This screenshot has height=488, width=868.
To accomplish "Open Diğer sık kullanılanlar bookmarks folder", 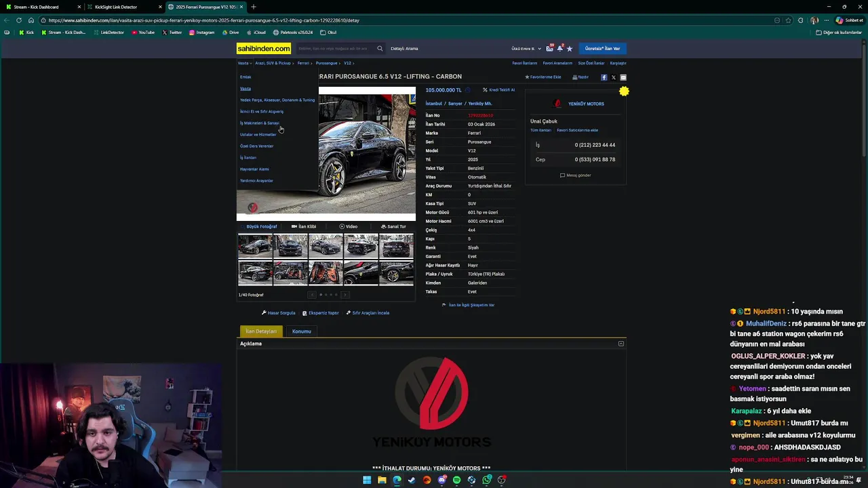I will [839, 32].
